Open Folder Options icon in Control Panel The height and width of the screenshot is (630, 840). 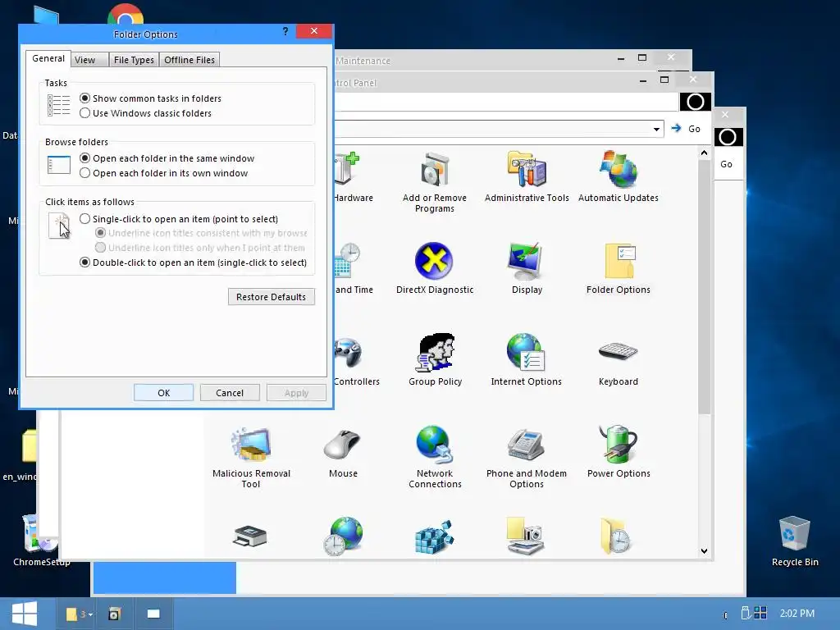point(619,269)
